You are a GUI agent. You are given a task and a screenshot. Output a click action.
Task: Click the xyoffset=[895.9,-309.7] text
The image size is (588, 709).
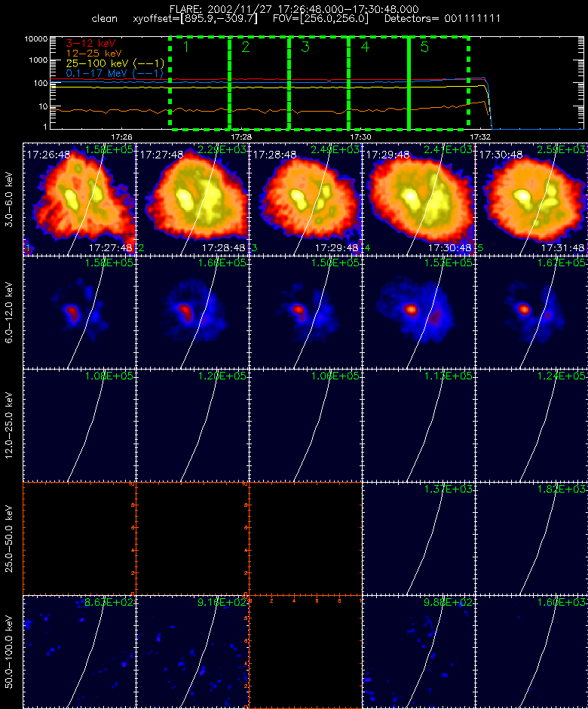click(x=195, y=19)
